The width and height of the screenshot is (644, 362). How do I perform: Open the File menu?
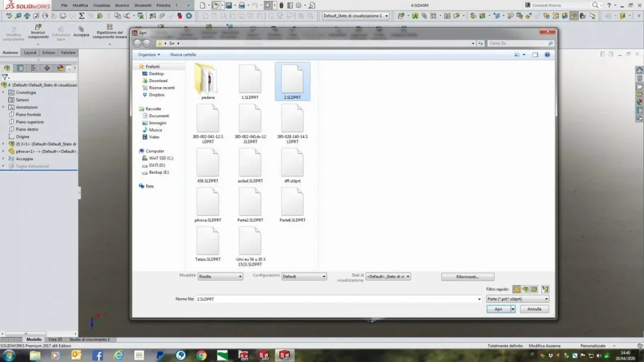pyautogui.click(x=64, y=5)
